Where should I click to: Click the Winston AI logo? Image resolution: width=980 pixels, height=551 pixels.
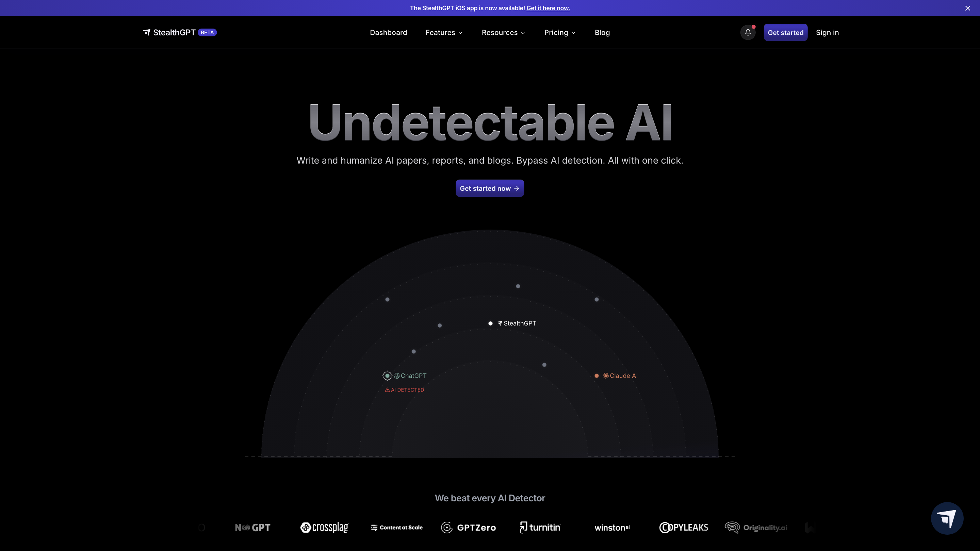612,528
